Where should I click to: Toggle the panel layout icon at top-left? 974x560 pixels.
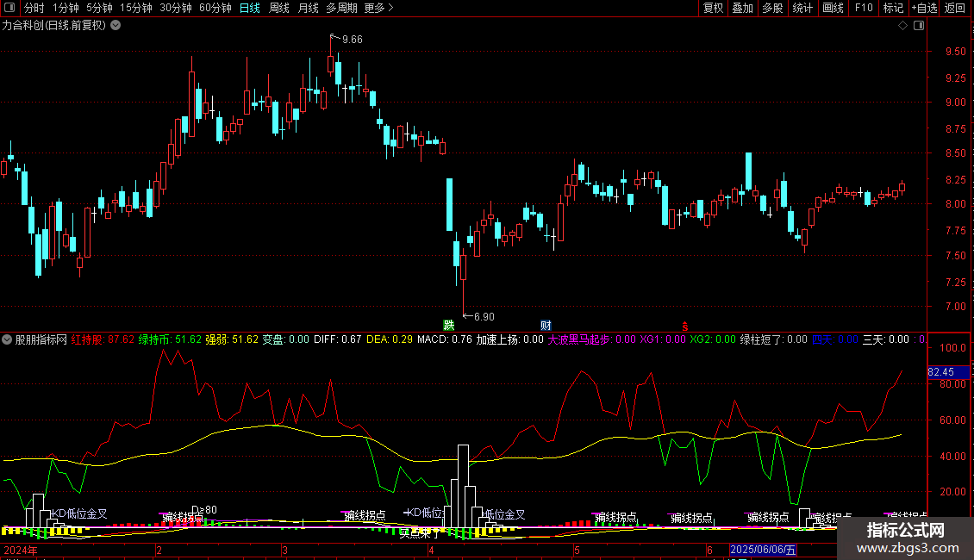click(9, 8)
